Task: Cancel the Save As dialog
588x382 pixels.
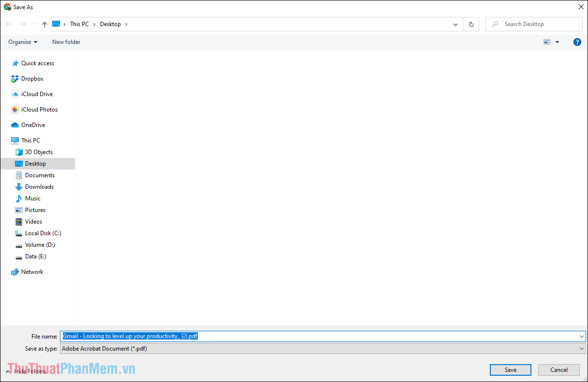Action: coord(559,370)
